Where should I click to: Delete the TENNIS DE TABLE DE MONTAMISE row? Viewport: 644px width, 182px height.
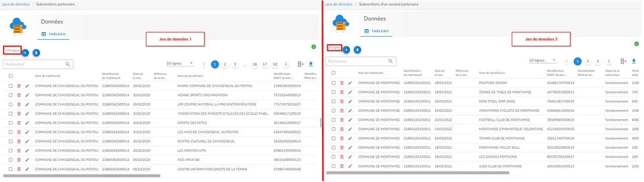(x=342, y=92)
